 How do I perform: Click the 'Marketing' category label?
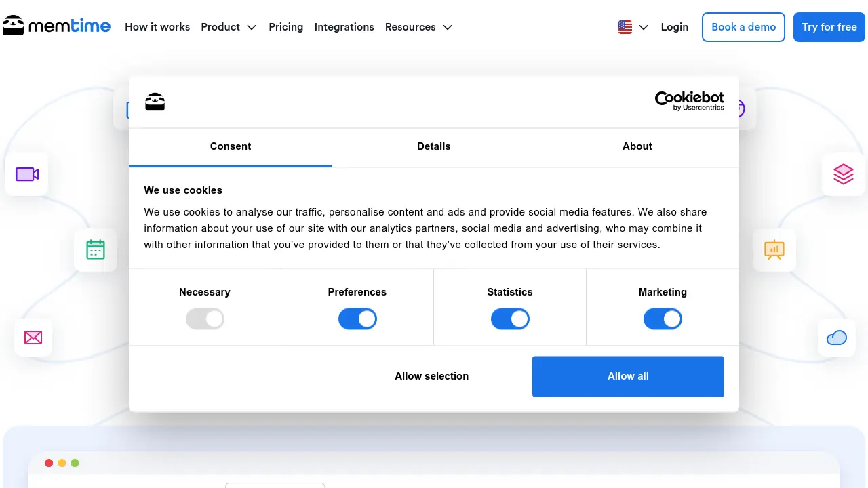click(x=663, y=292)
